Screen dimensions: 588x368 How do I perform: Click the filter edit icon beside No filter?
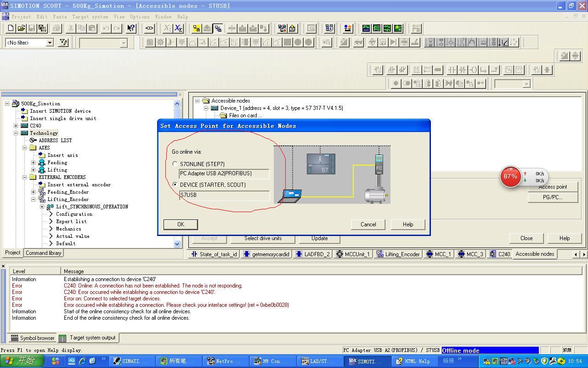pos(63,43)
